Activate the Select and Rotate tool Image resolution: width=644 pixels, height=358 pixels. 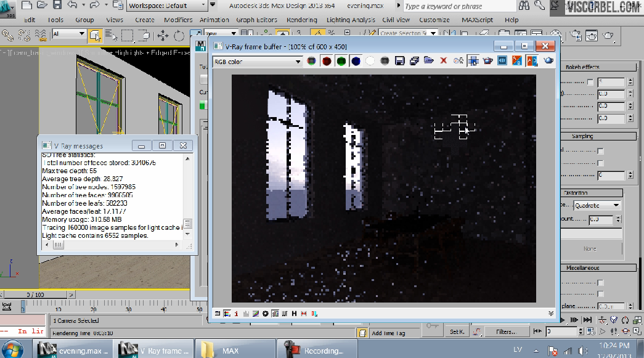point(179,36)
